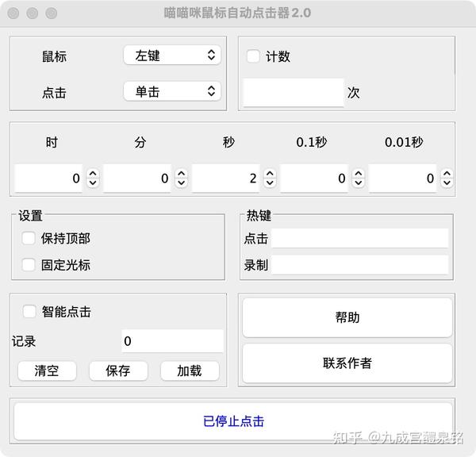This screenshot has height=457, width=476.
Task: Click the 加载 button
Action: coord(190,371)
